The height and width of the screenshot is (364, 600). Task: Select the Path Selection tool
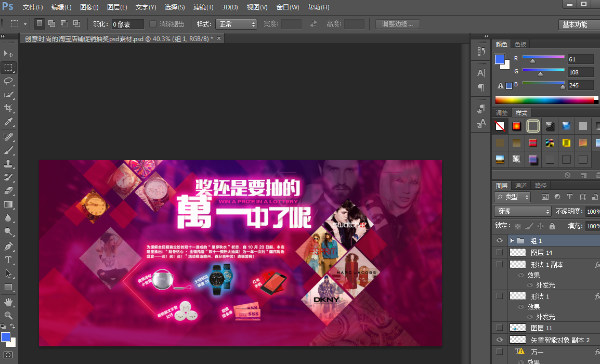coord(8,274)
